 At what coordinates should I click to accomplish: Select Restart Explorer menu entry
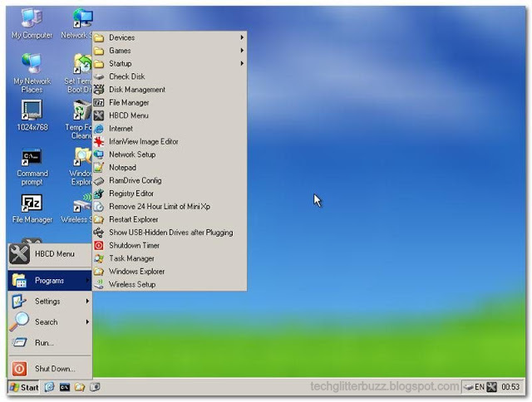(170, 219)
